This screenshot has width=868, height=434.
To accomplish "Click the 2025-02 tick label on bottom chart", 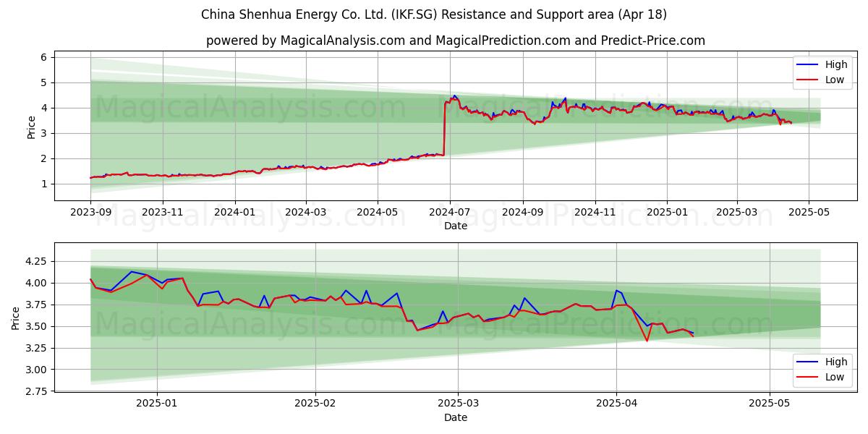I will [x=317, y=405].
